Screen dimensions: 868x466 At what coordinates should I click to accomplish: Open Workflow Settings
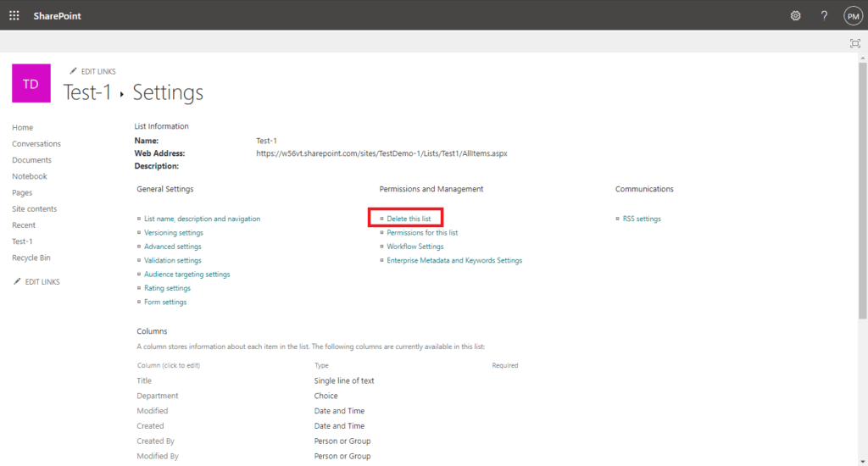coord(415,247)
